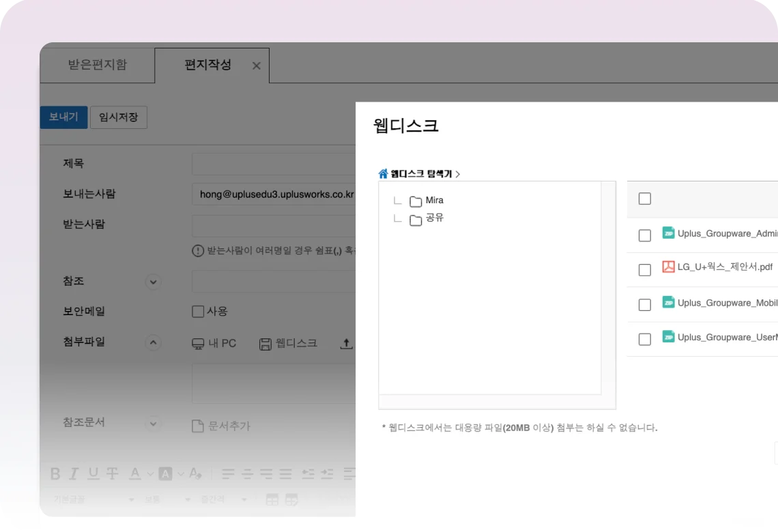
Task: Collapse the 첨부파일 section chevron
Action: [153, 343]
